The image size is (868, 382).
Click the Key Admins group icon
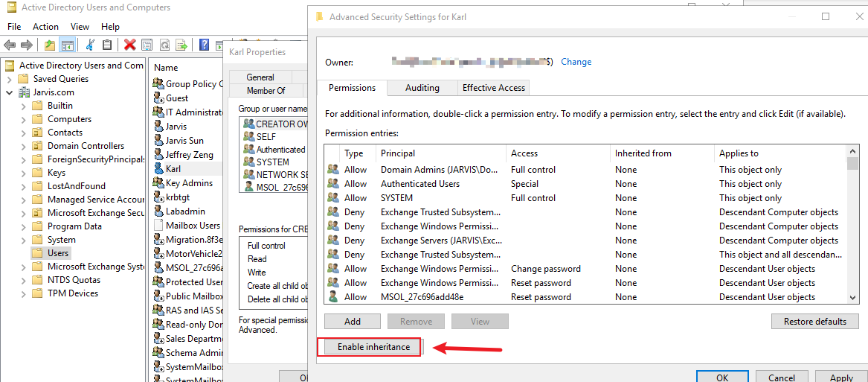click(x=158, y=183)
